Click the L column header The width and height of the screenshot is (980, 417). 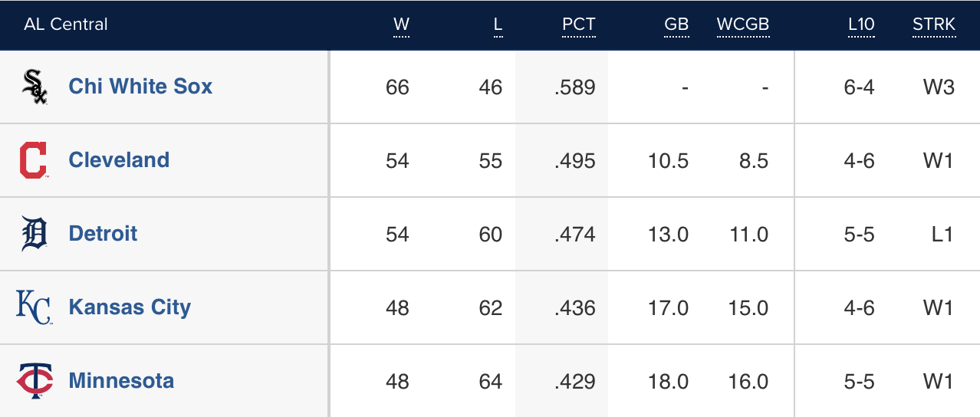498,25
